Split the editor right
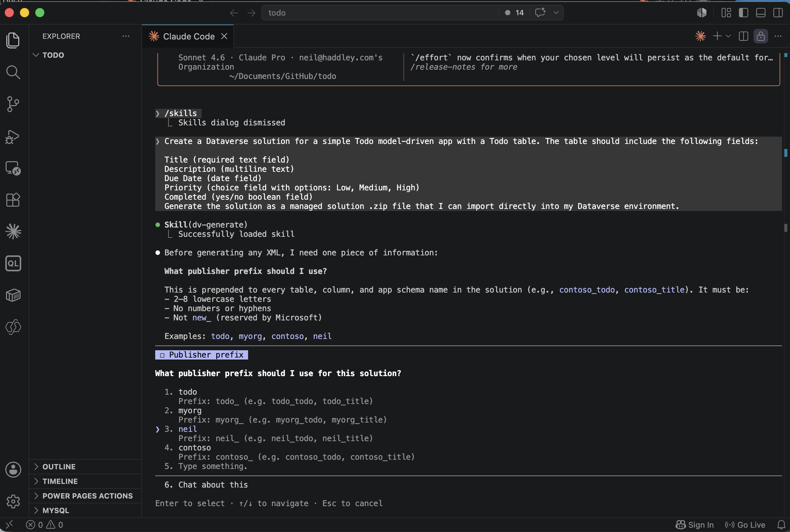This screenshot has width=790, height=532. point(743,36)
